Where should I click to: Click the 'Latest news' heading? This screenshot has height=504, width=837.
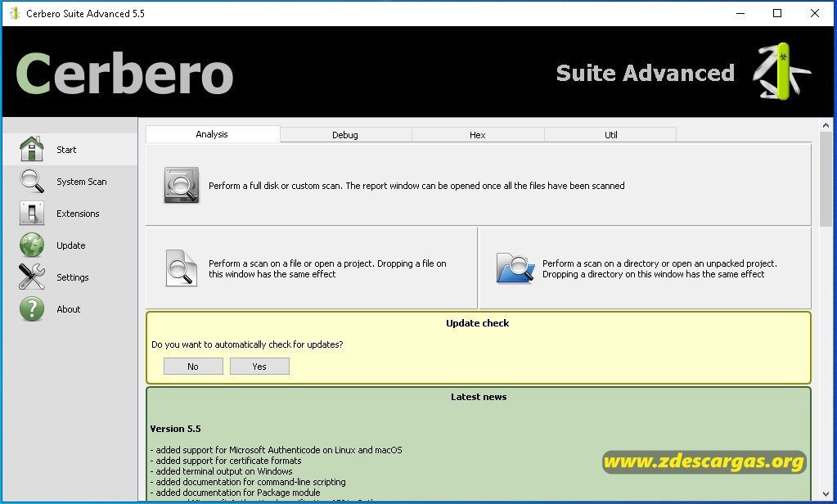(x=479, y=397)
